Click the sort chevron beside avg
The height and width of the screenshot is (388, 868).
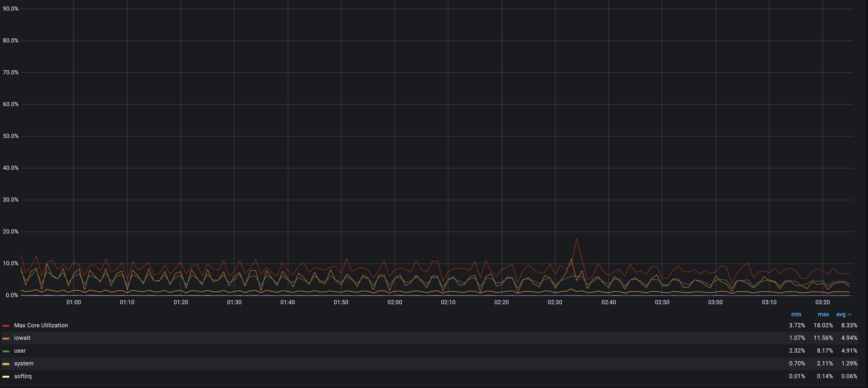850,315
